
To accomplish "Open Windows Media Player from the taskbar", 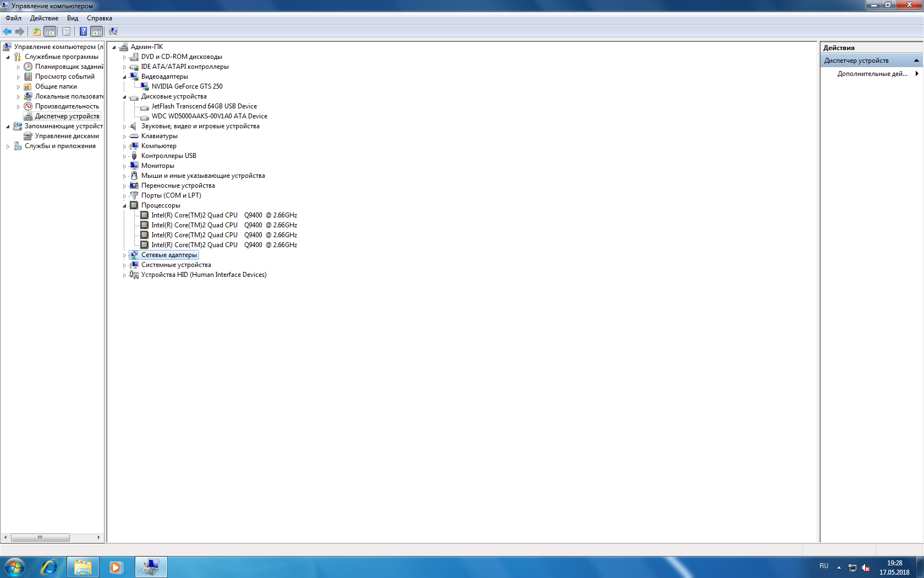I will 116,567.
